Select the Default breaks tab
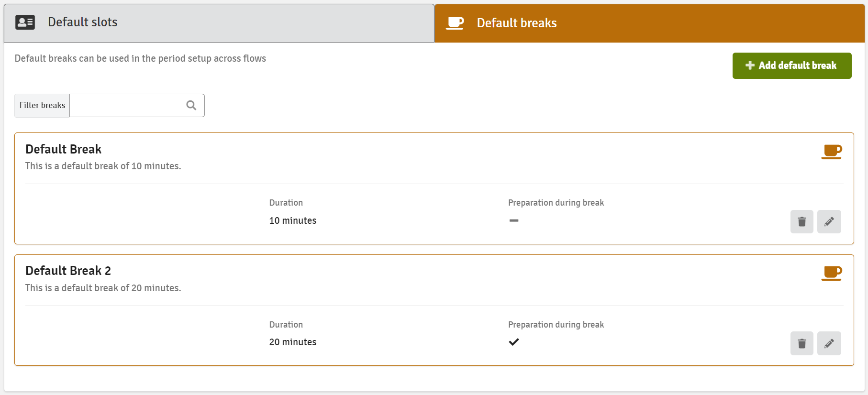Screen dimensions: 868x395 (x=649, y=23)
